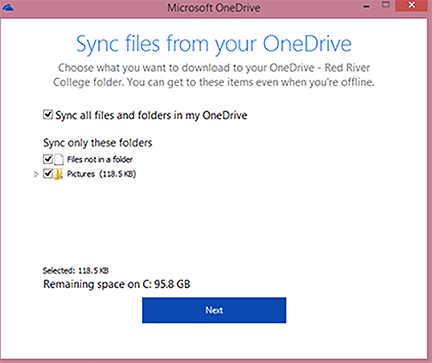The height and width of the screenshot is (363, 432).
Task: Close the Microsoft OneDrive window
Action: tap(411, 5)
